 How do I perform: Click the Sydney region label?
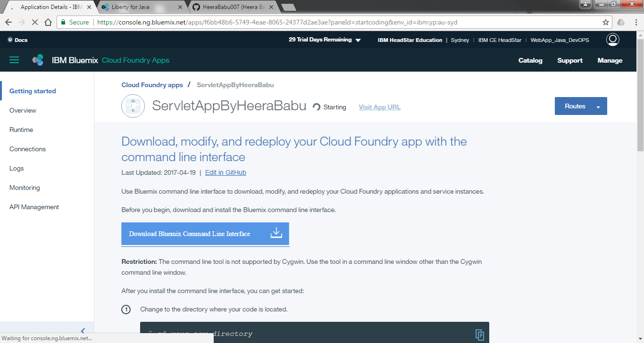(460, 40)
